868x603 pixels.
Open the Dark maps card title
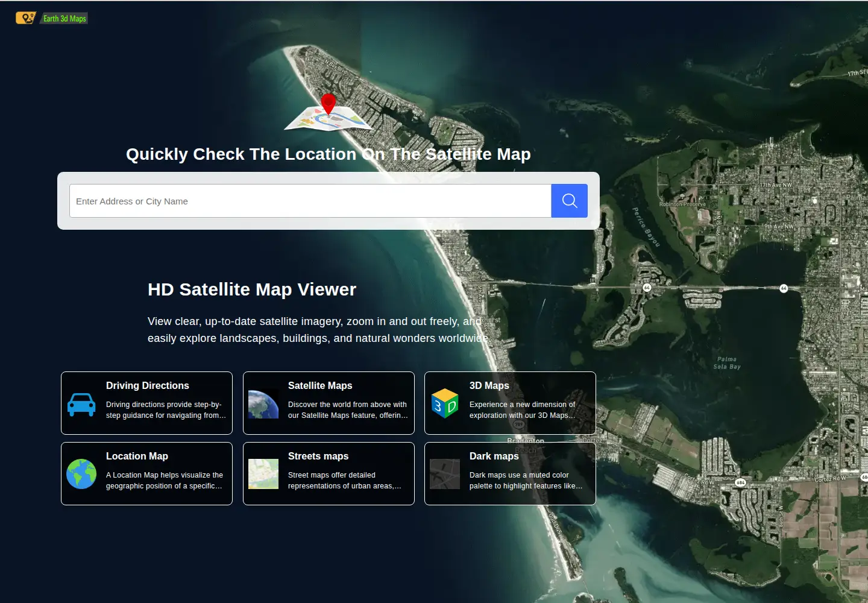point(494,456)
